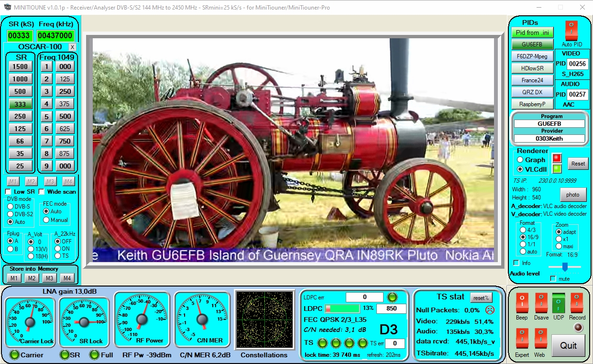Select 4/3 video format
This screenshot has height=364, width=593.
(x=523, y=231)
